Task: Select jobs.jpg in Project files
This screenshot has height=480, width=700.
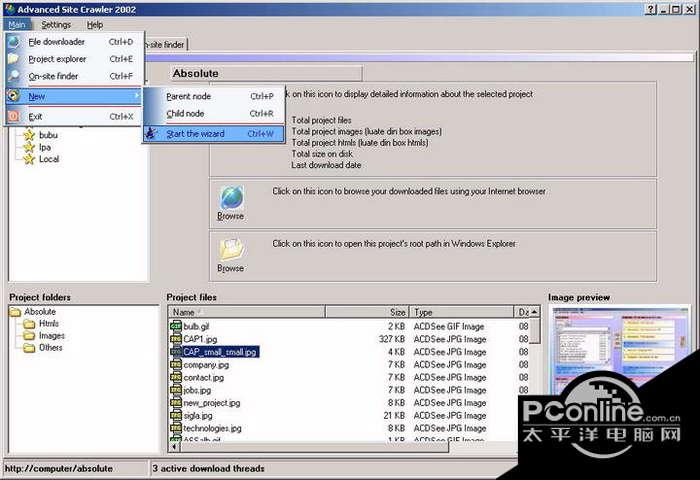Action: click(x=197, y=390)
